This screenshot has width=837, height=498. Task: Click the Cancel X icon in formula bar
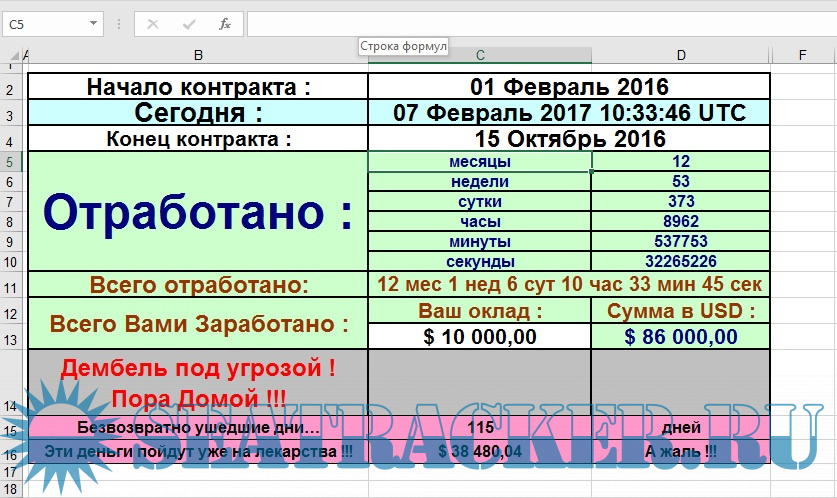(x=153, y=24)
